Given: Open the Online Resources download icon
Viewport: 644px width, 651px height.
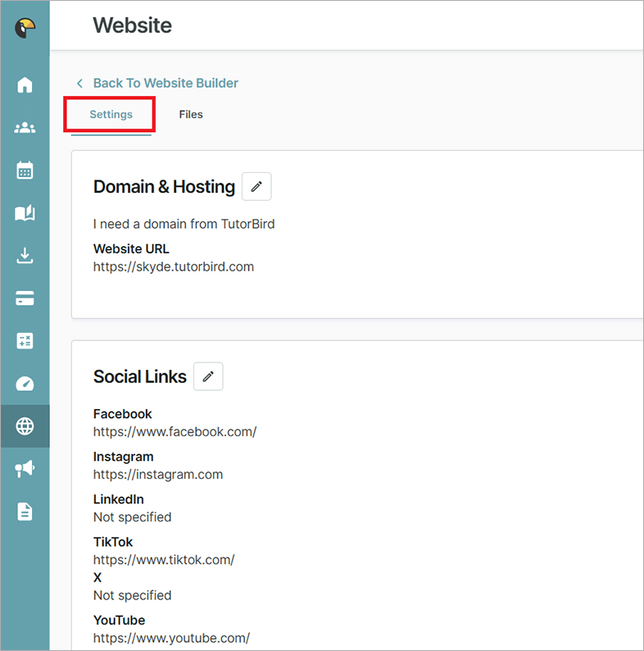Looking at the screenshot, I should (x=25, y=255).
